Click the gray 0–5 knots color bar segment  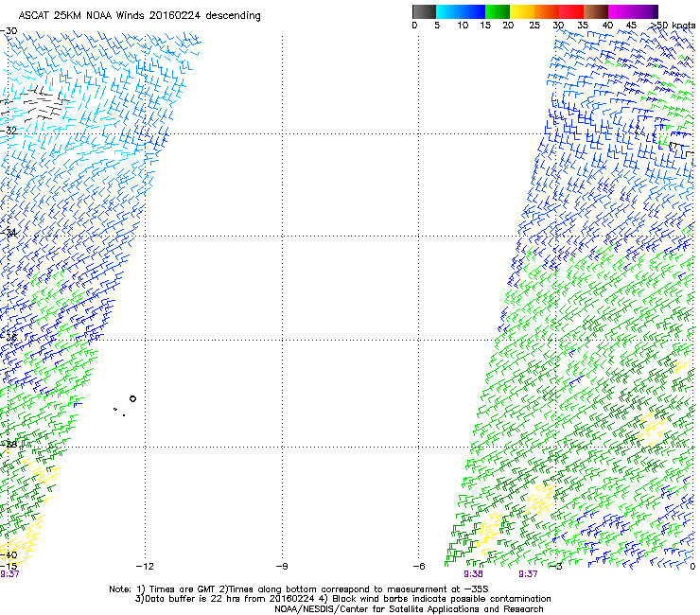click(x=424, y=11)
